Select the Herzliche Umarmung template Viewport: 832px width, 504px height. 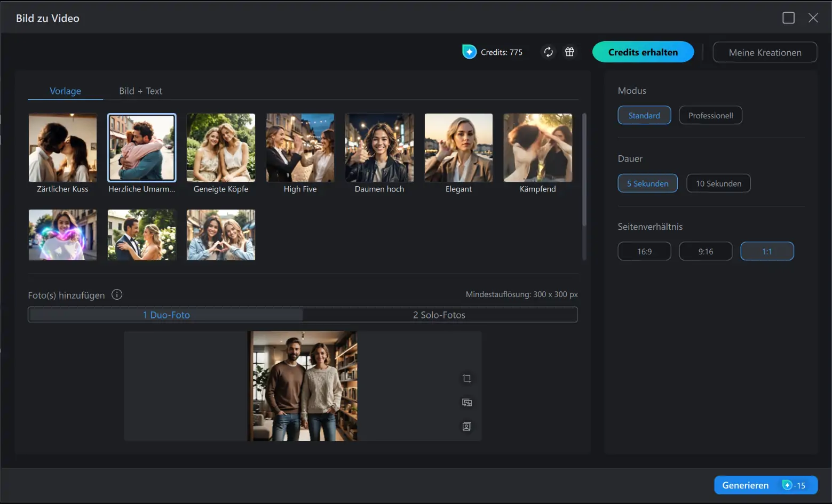coord(141,154)
